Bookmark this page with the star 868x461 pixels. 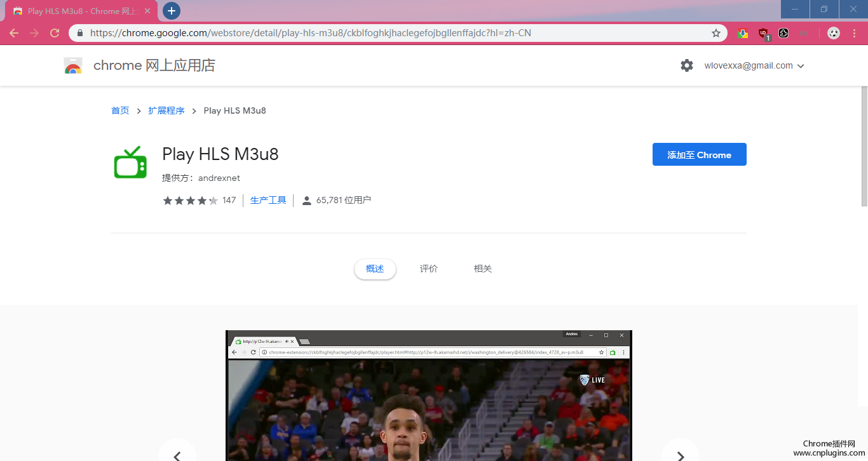[716, 33]
